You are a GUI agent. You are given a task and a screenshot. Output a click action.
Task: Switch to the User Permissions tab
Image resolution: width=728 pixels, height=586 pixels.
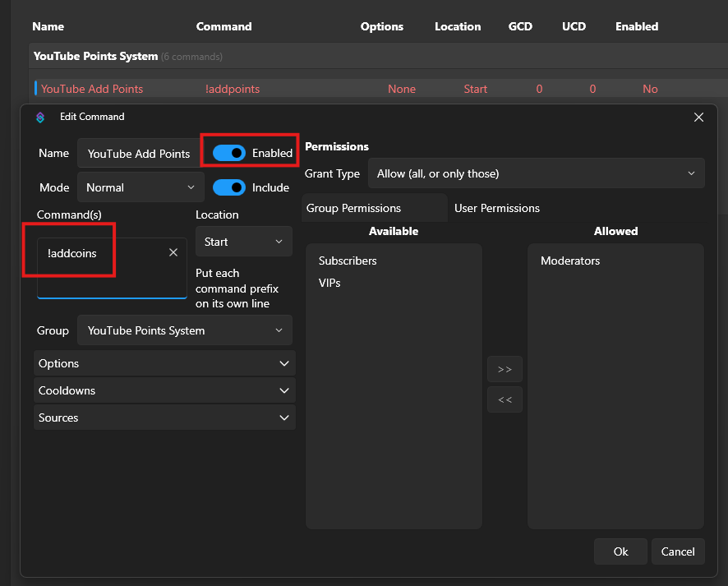coord(497,208)
